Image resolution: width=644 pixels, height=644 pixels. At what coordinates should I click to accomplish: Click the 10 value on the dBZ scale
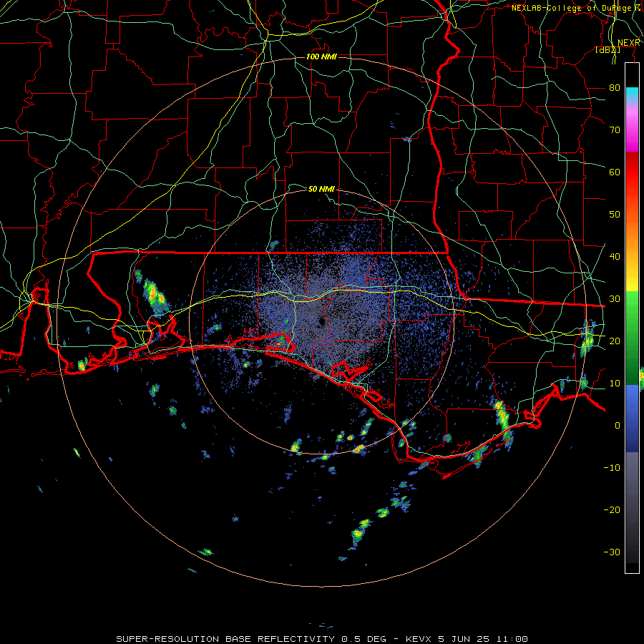coord(615,384)
